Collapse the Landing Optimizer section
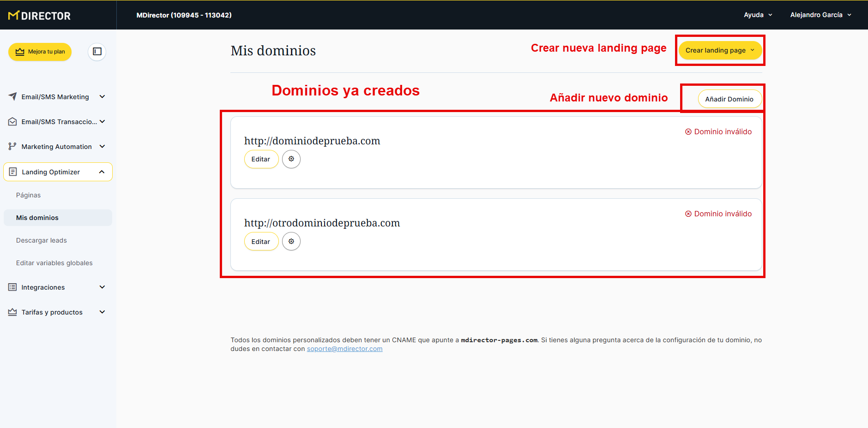 (102, 172)
